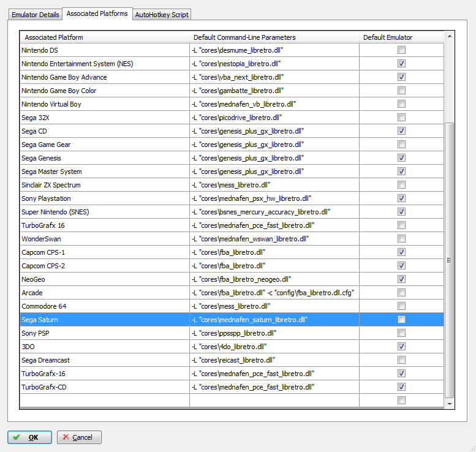Edit the Arcade fba_libretro.dll.cfg parameters cell
This screenshot has width=476, height=452.
point(274,293)
